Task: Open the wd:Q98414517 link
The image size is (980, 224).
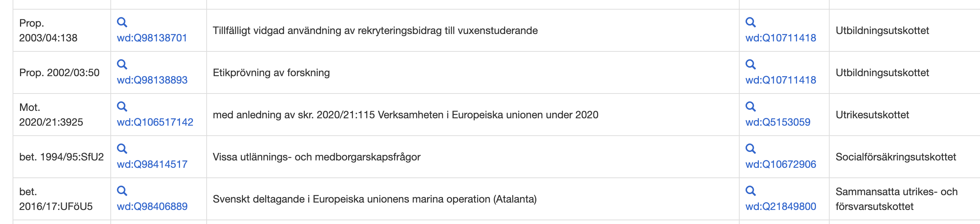Action: coord(152,164)
